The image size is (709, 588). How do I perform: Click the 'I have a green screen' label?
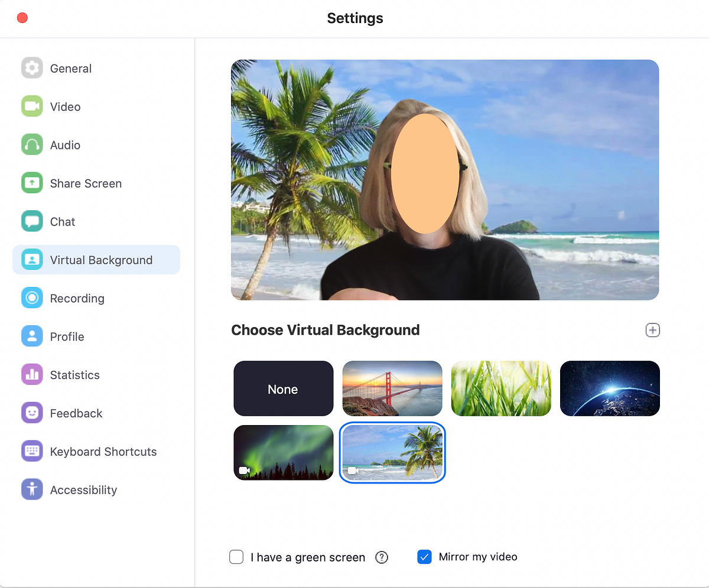click(x=308, y=557)
